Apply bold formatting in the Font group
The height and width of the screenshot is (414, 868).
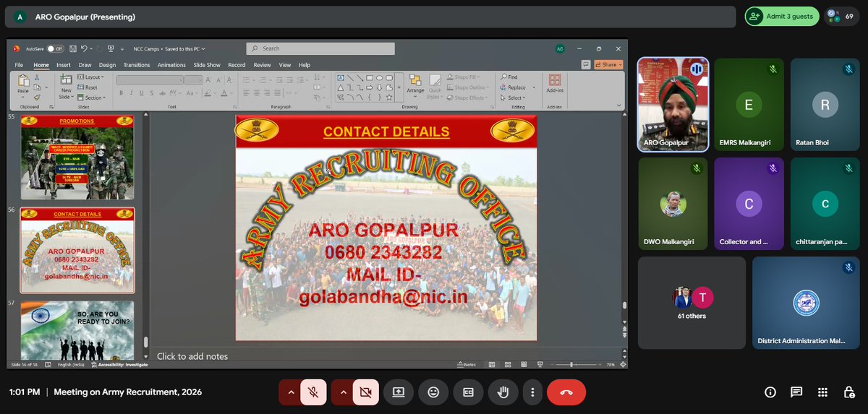click(122, 92)
